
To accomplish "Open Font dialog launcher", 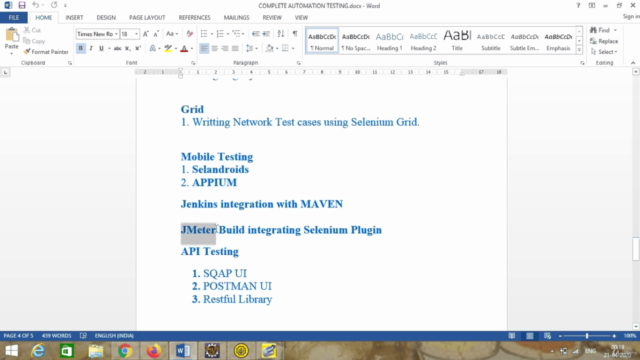I will click(x=193, y=63).
